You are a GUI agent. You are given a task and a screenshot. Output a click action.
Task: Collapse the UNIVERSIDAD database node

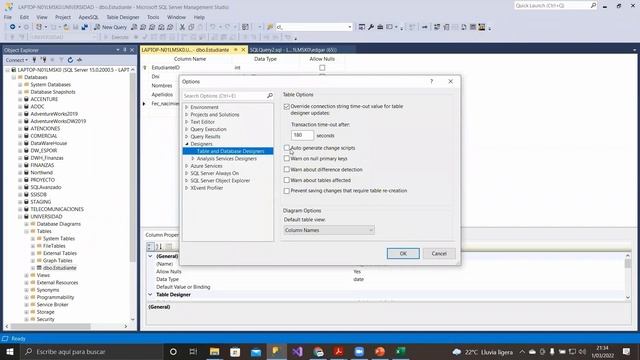click(20, 217)
